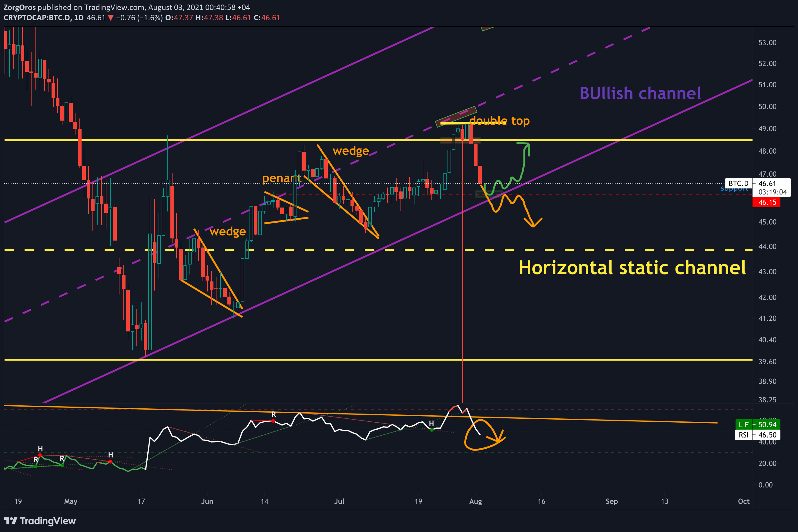This screenshot has width=798, height=532.
Task: Click the 43.00 price axis label
Action: (767, 272)
